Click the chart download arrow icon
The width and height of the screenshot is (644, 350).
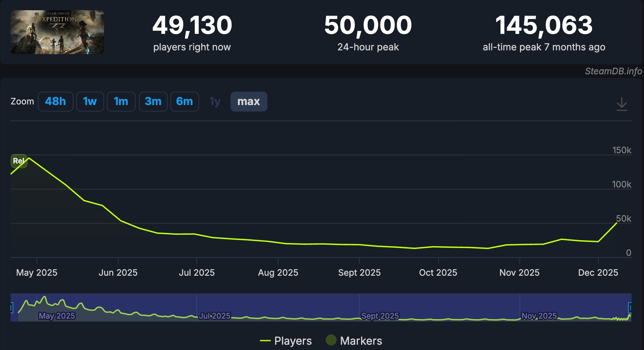tap(622, 104)
